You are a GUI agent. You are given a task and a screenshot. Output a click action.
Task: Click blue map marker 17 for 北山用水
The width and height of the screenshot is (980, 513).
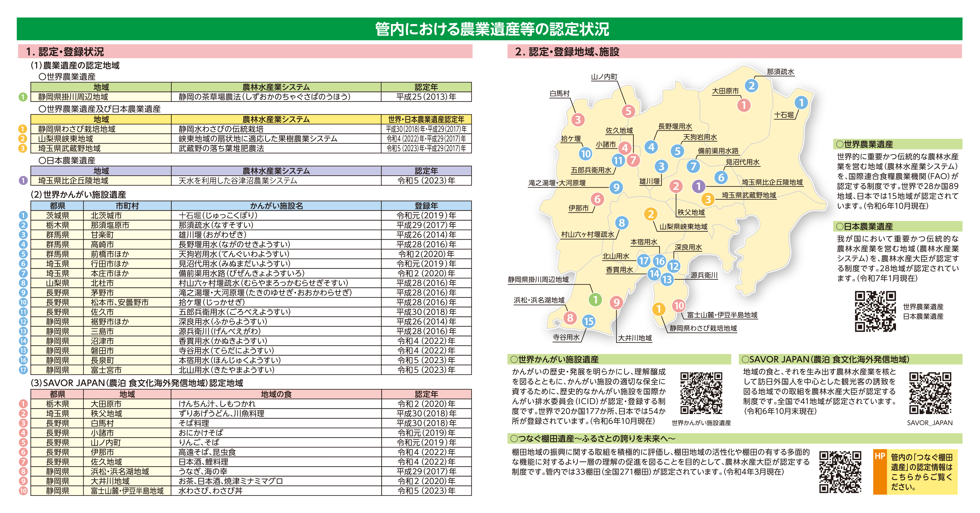pos(644,261)
